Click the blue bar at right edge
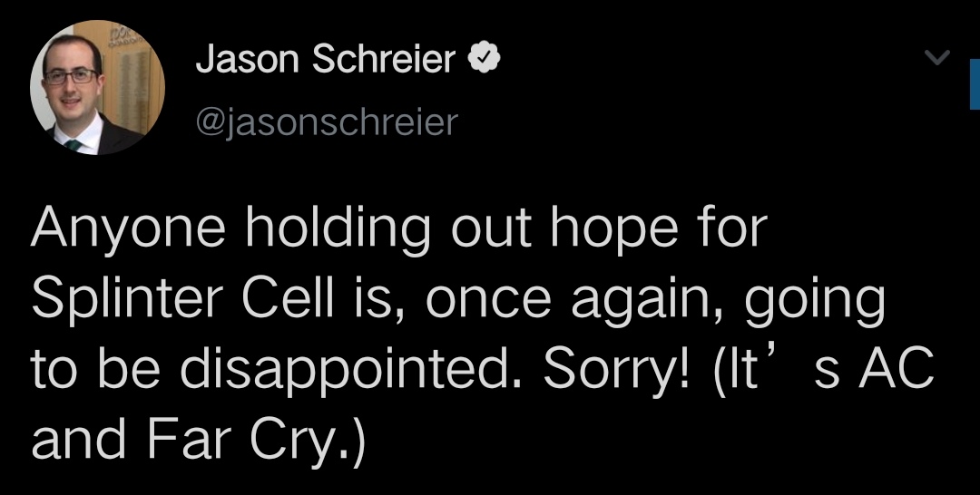Screen dimensions: 980x495 [x=975, y=84]
